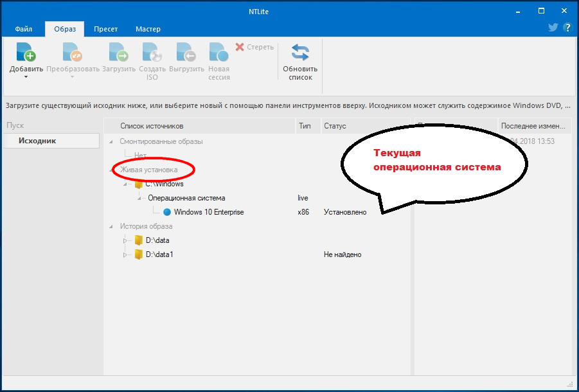The width and height of the screenshot is (579, 392).
Task: Collapse the Операционная система node
Action: [x=139, y=198]
